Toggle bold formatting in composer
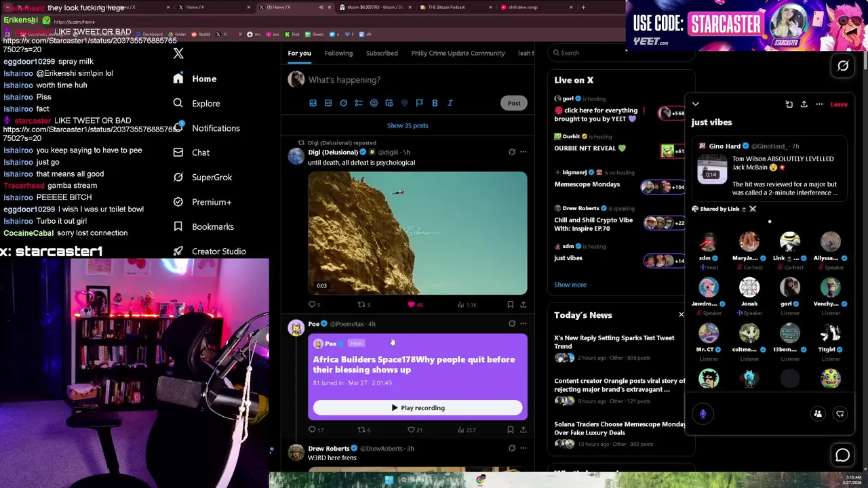868x488 pixels. (435, 103)
